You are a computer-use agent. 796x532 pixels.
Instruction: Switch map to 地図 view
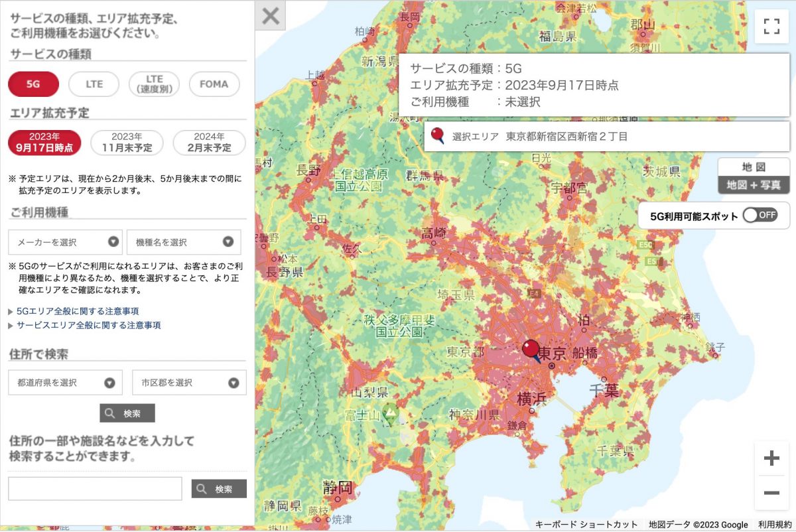[x=754, y=166]
